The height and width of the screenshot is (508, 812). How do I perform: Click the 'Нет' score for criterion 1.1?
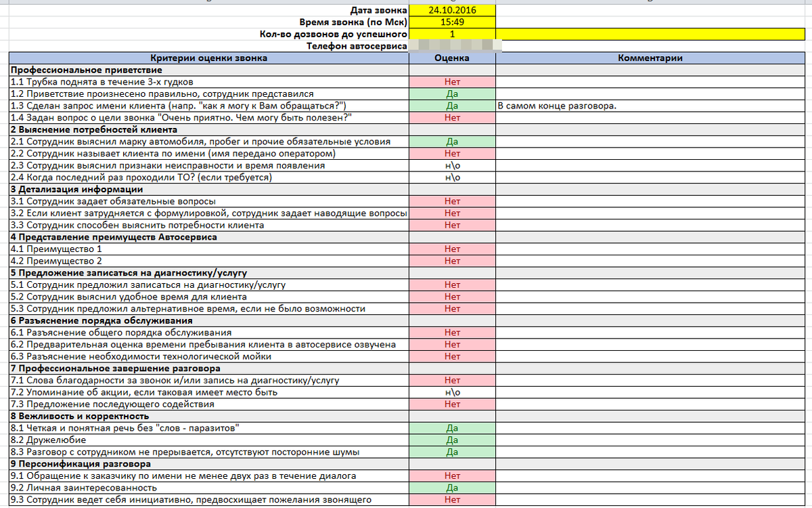tap(452, 82)
